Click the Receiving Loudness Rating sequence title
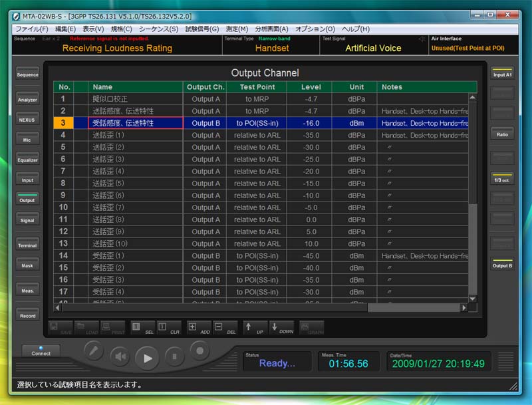This screenshot has width=532, height=405. 117,48
